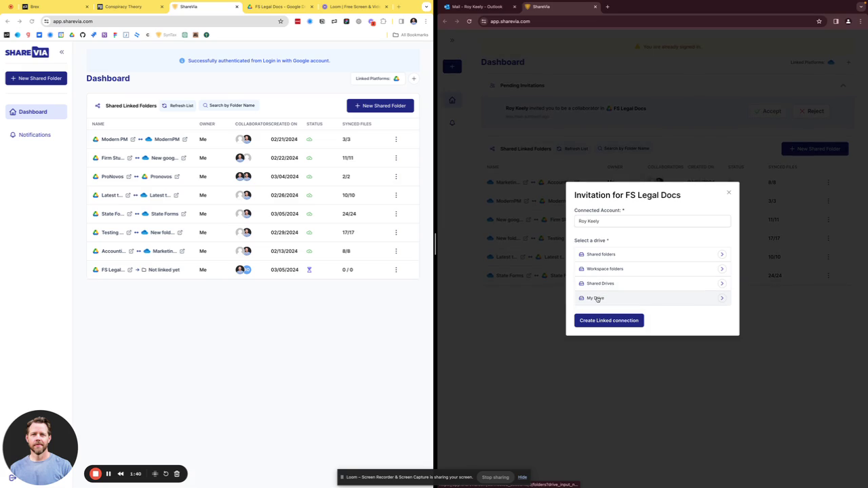Refresh the Shared Linked Folders list
The width and height of the screenshot is (868, 488).
point(178,106)
